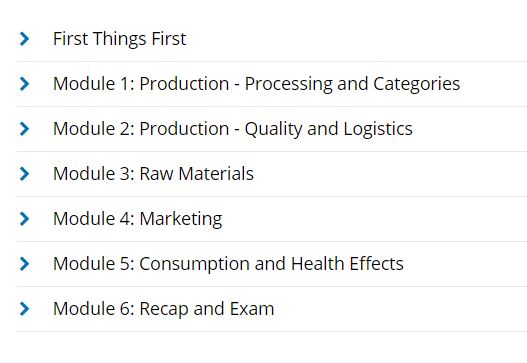Select the Module 3: Raw Materials title text
This screenshot has width=527, height=363.
(x=154, y=174)
